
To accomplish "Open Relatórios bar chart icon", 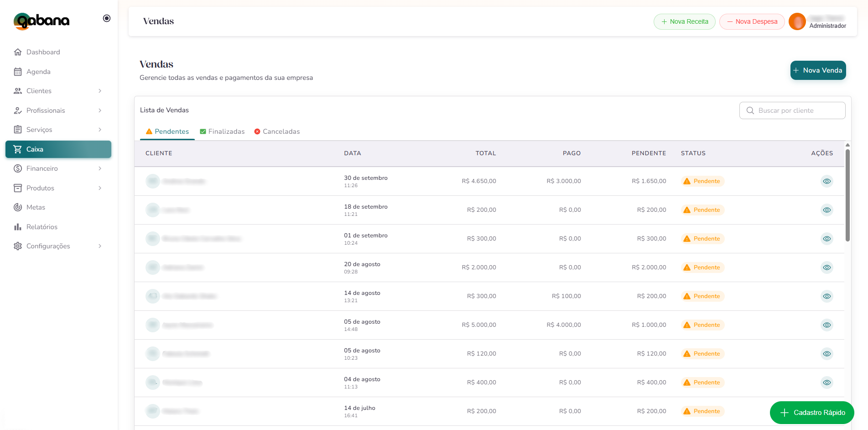I will tap(18, 227).
